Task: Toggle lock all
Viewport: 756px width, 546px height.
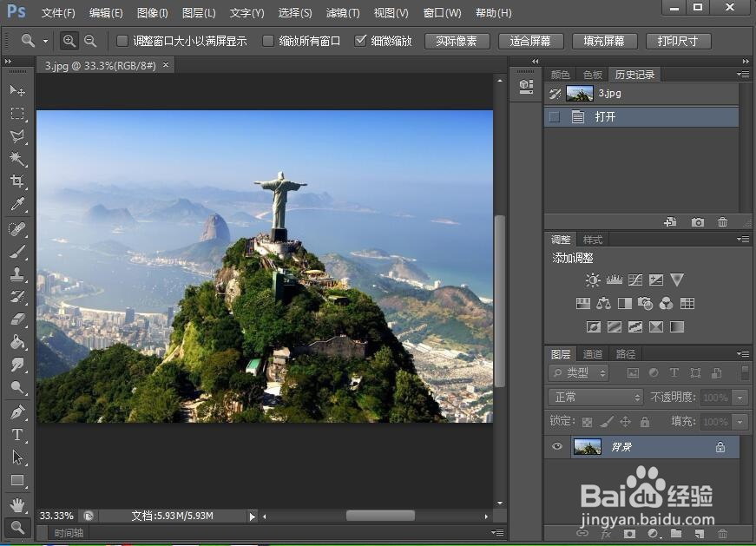Action: point(645,422)
